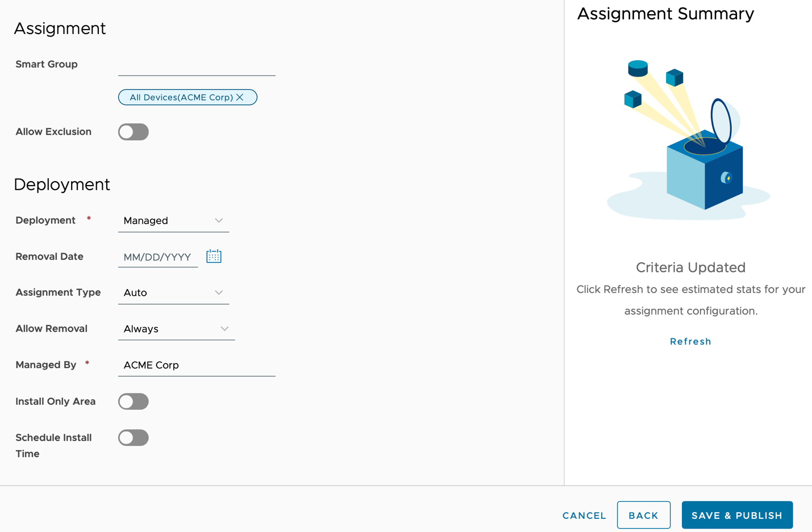Enable the Install Only Area switch
The height and width of the screenshot is (532, 812).
click(x=134, y=401)
